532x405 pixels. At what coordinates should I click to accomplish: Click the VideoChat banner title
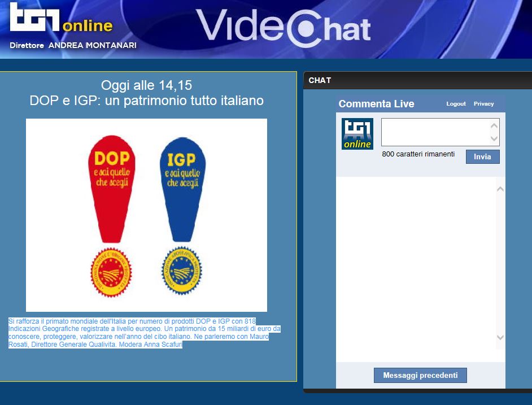tap(284, 27)
